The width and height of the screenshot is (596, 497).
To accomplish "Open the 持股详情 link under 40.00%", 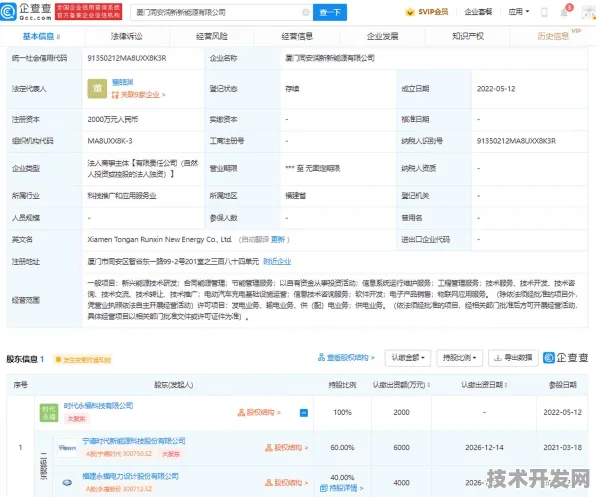I will tap(341, 488).
